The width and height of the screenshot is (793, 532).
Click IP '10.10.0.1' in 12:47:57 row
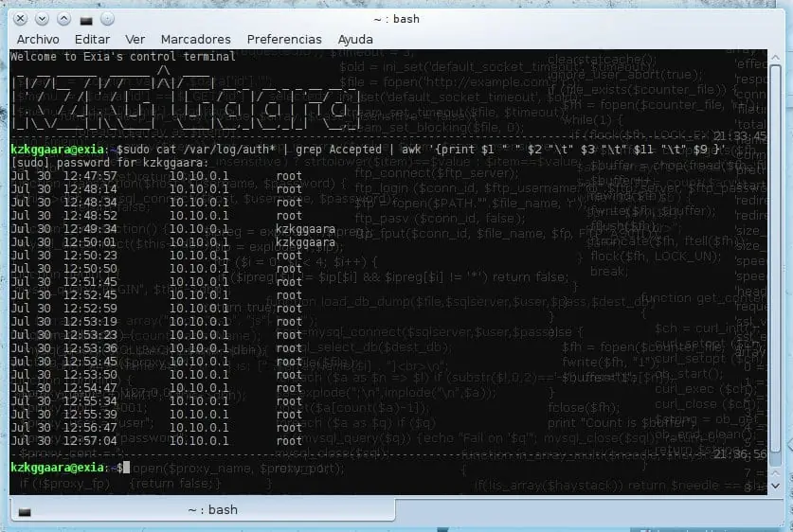coord(199,176)
